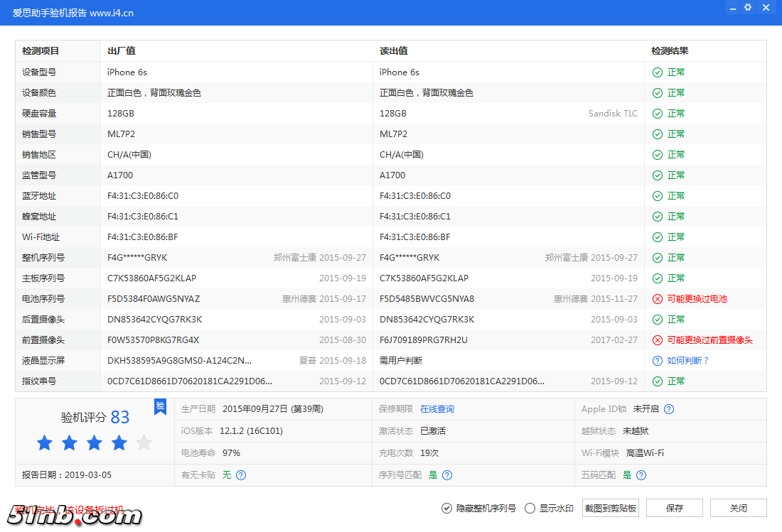Click green check icon beside 设备型号 正常
This screenshot has width=782, height=532.
pos(656,72)
